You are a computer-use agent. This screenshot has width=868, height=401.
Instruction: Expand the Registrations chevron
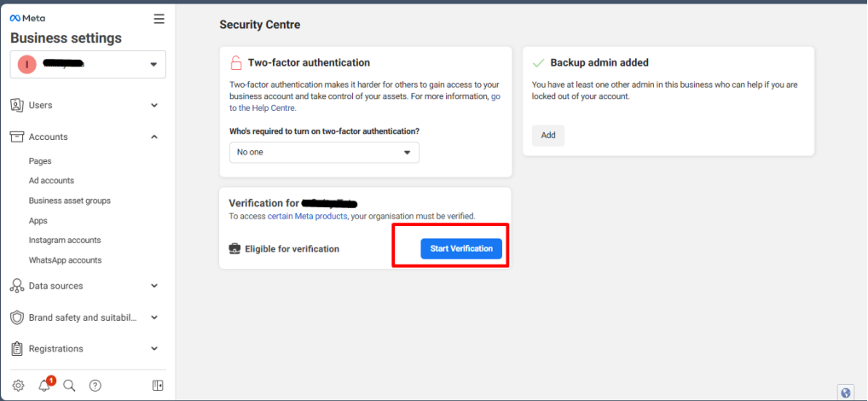154,349
